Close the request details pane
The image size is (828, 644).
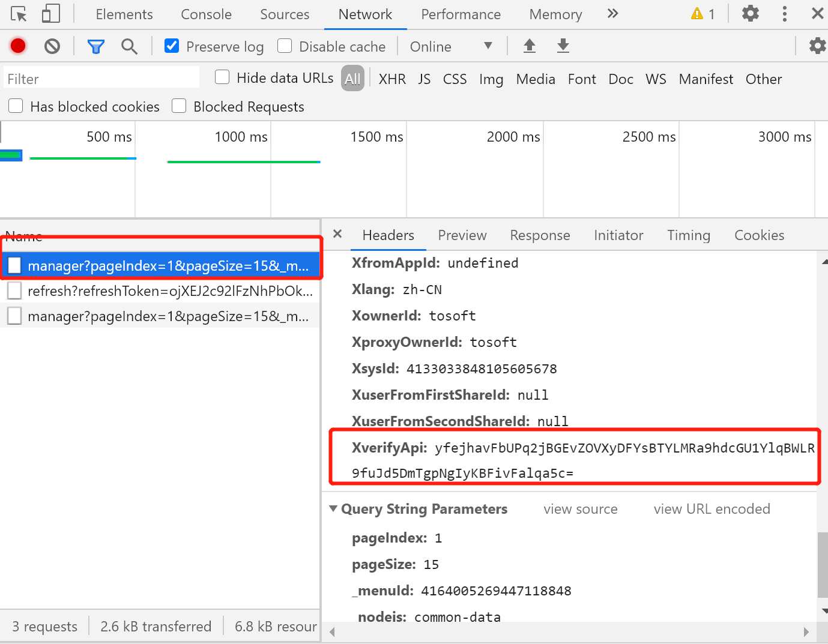337,234
